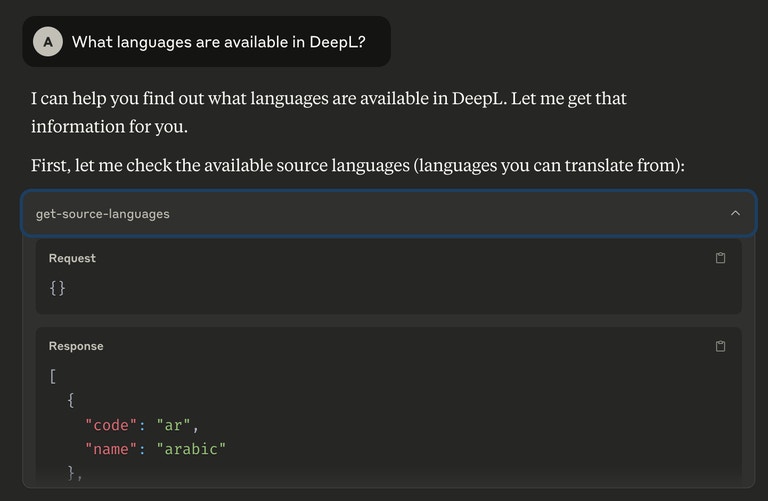
Task: Click the "arabic" value in the JSON
Action: [190, 449]
